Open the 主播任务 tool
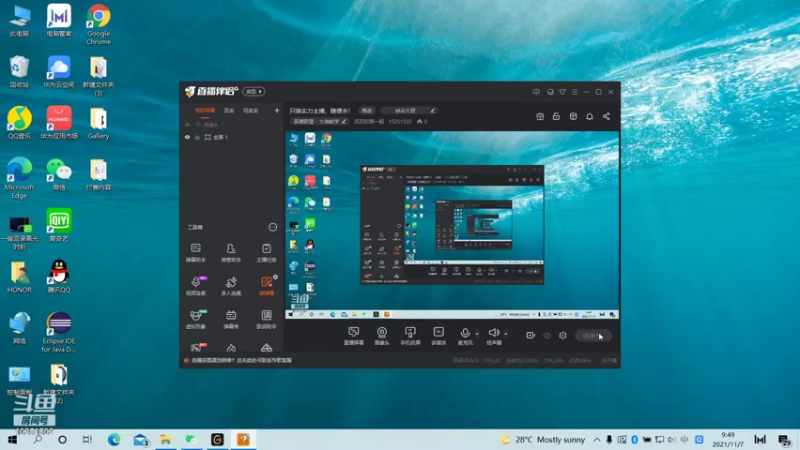Viewport: 800px width, 450px height. pos(266,253)
